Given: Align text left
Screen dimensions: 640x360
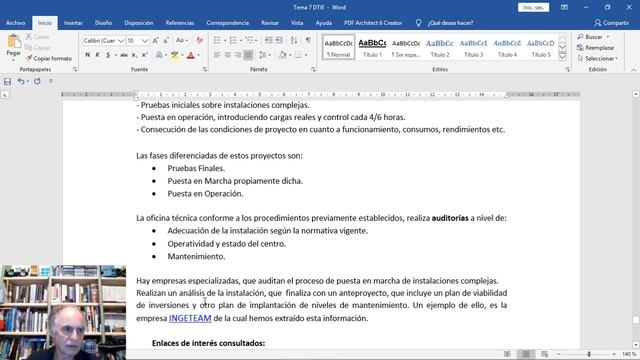Looking at the screenshot, I should (217, 55).
